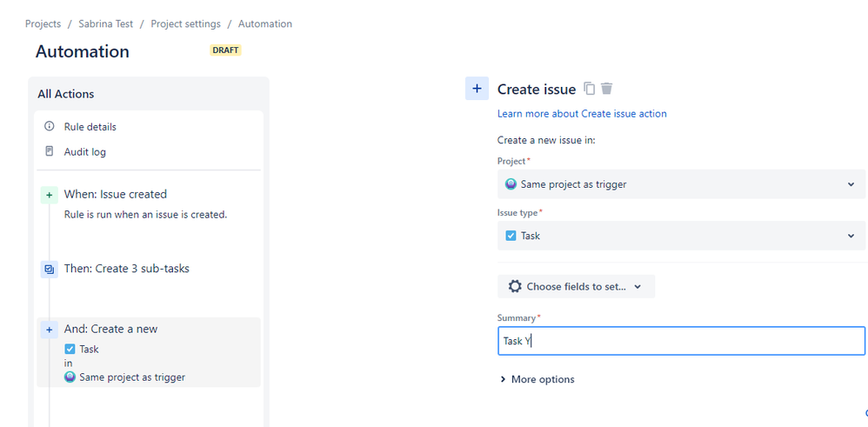868x427 pixels.
Task: Click the Automation page title
Action: (x=83, y=51)
